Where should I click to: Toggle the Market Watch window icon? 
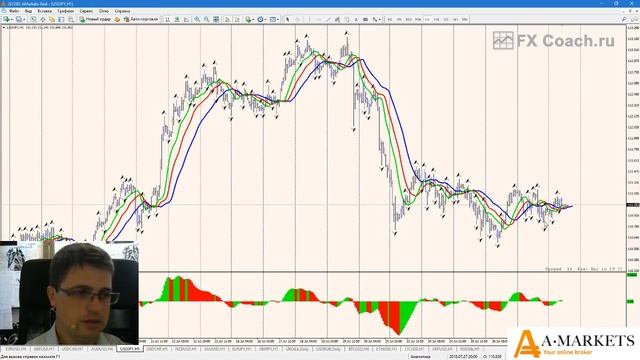[x=33, y=19]
